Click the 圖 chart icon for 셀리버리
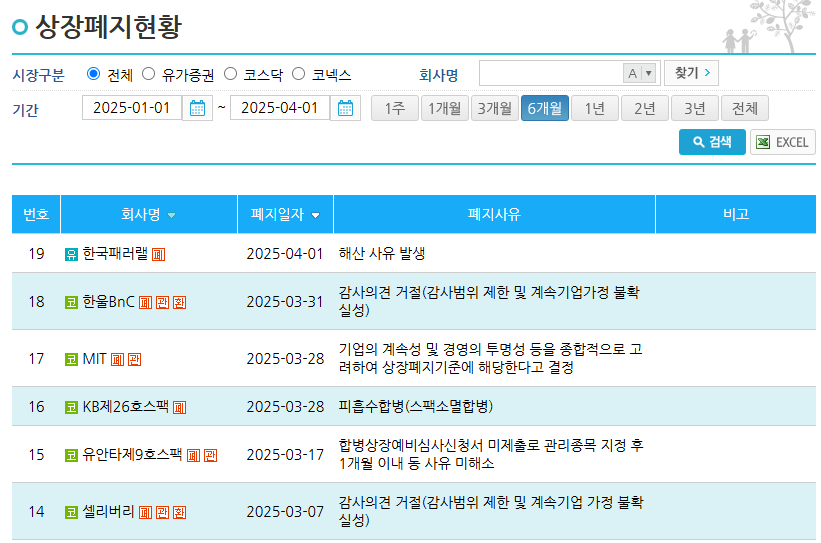The width and height of the screenshot is (821, 543). tap(146, 512)
